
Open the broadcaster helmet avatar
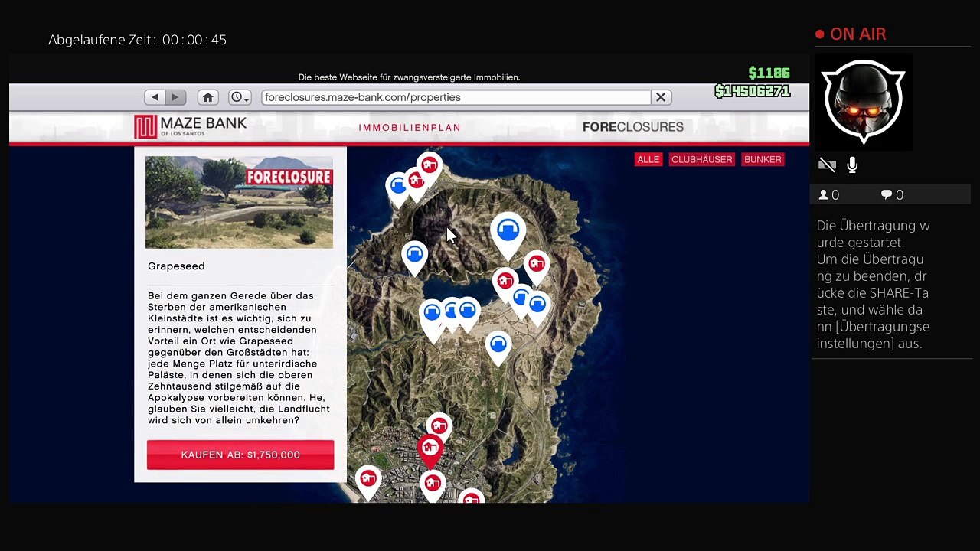[x=863, y=102]
